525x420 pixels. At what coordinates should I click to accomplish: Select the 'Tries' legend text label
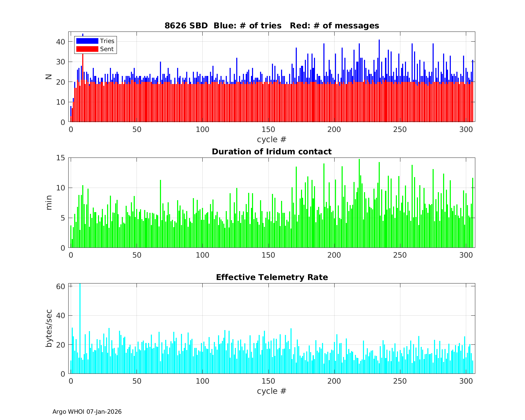click(107, 41)
